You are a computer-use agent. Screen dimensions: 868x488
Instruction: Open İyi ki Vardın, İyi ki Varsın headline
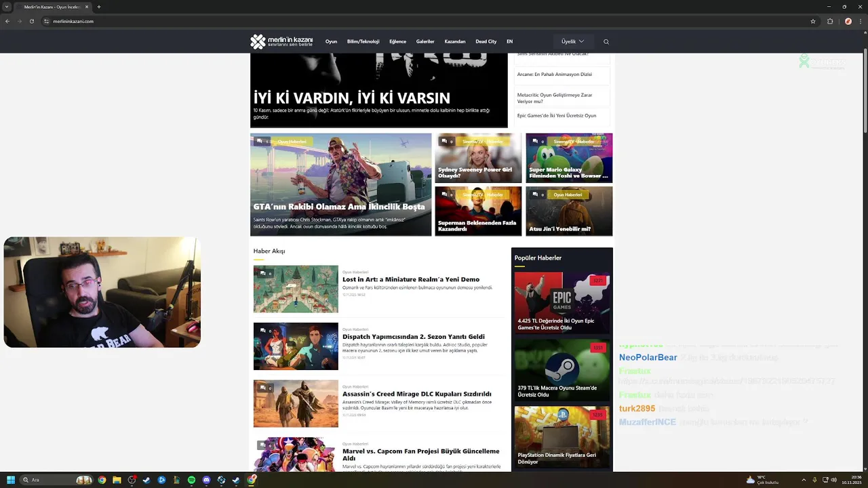(x=351, y=98)
